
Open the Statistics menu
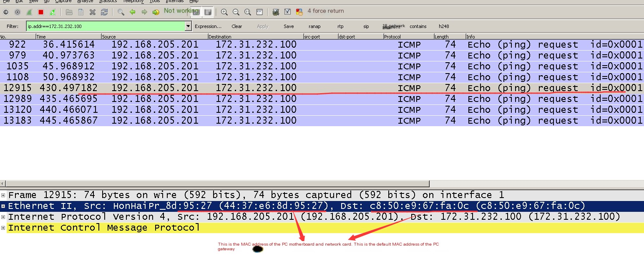click(x=108, y=1)
